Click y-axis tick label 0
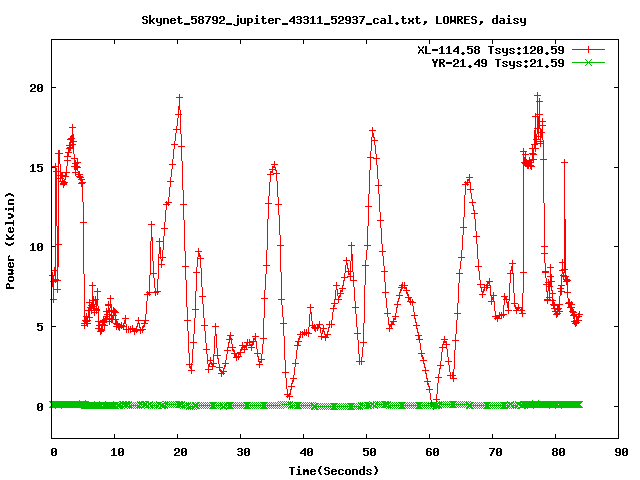 tap(40, 407)
